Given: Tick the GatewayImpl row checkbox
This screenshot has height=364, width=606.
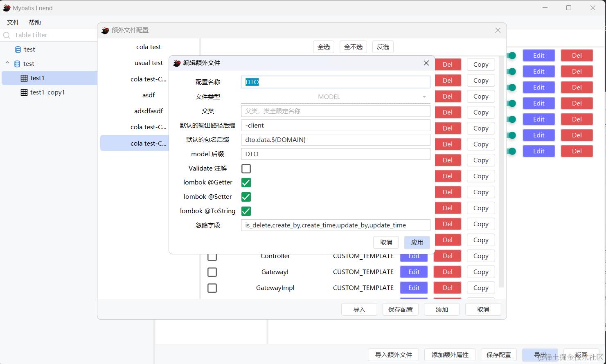Looking at the screenshot, I should (x=212, y=288).
